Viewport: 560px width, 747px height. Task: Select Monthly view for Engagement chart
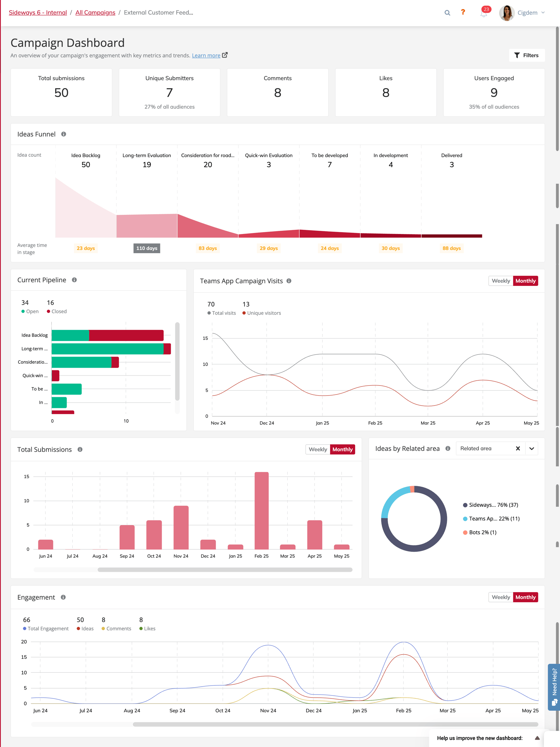tap(525, 597)
